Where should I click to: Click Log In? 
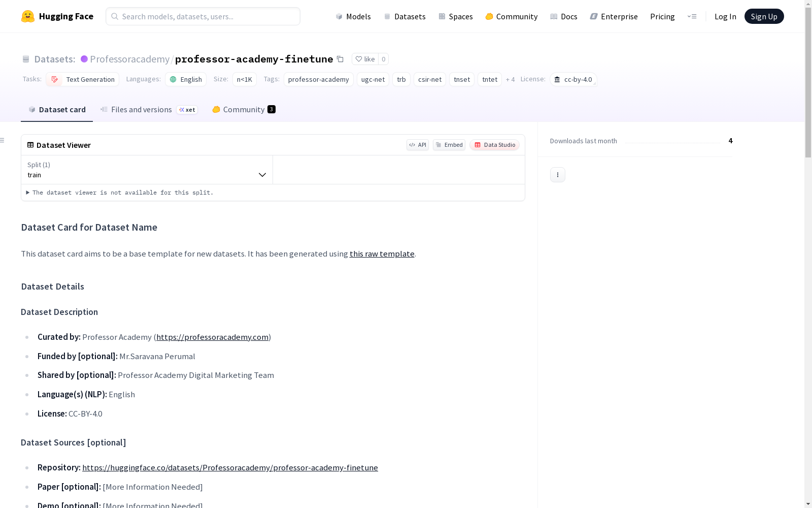coord(725,16)
